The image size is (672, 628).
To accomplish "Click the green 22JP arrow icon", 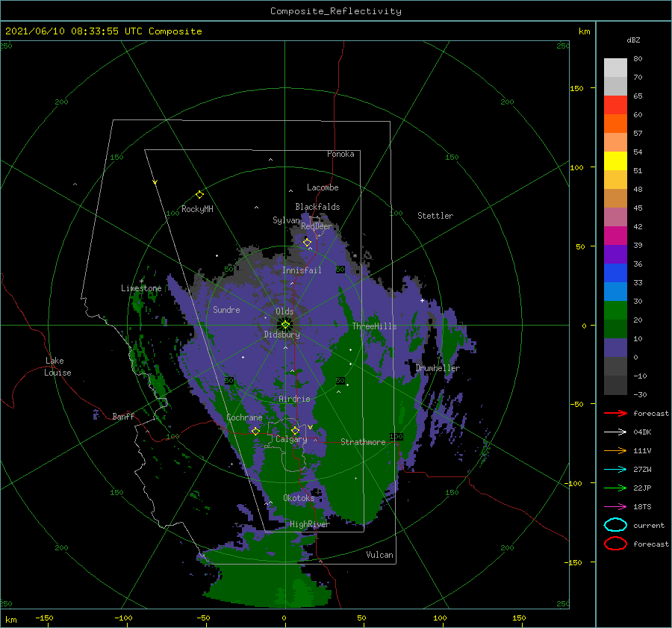I will 615,488.
